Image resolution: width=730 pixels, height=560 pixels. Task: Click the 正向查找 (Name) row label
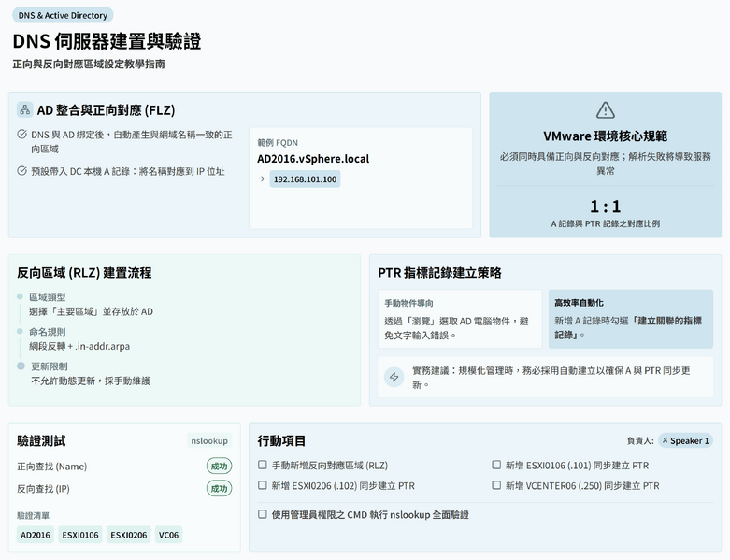pyautogui.click(x=51, y=466)
